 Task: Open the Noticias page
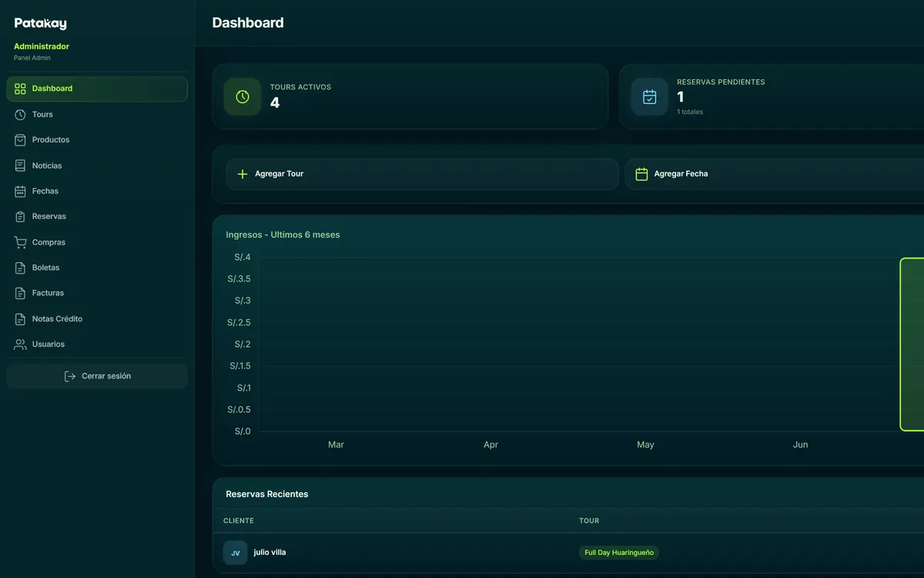tap(97, 166)
